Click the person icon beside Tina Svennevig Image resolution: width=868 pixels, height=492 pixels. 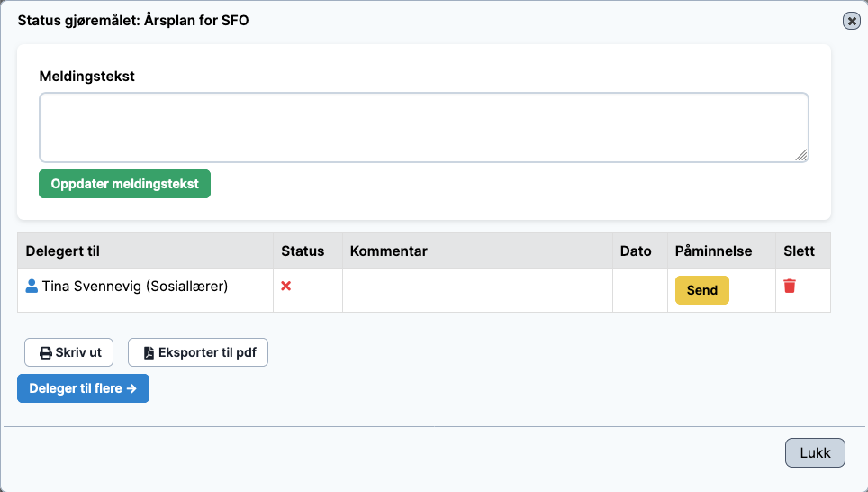(32, 287)
